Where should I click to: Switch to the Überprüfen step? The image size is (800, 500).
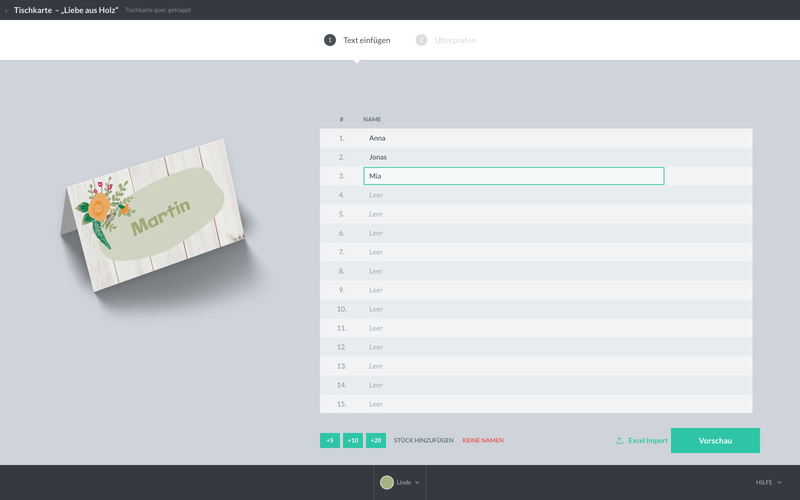(455, 40)
